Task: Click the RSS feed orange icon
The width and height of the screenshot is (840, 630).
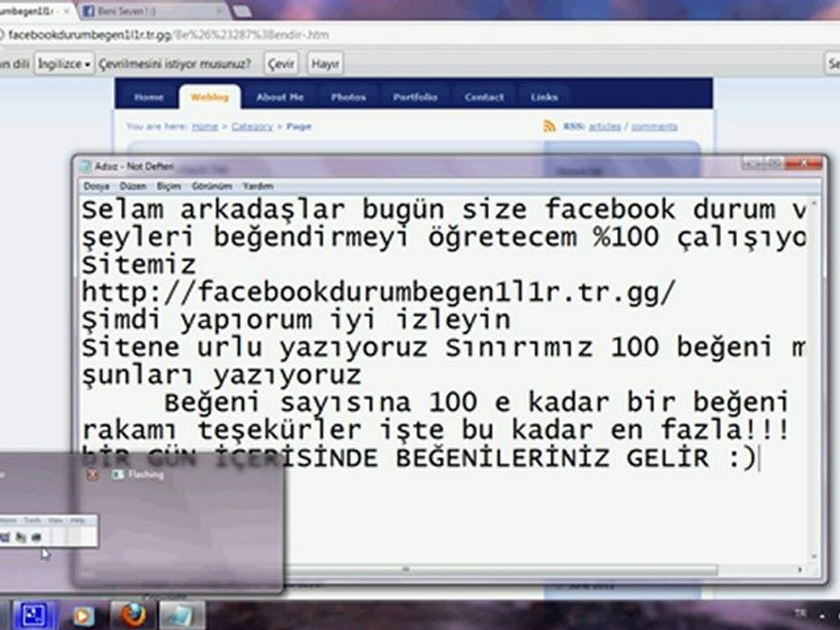Action: point(549,126)
